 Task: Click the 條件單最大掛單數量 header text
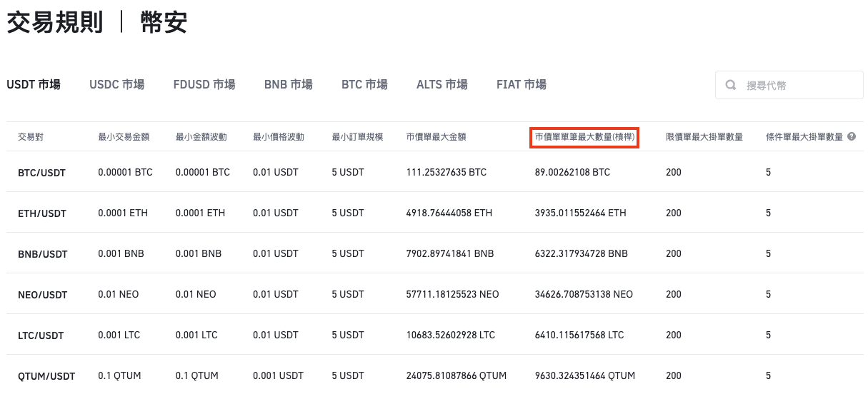point(804,136)
